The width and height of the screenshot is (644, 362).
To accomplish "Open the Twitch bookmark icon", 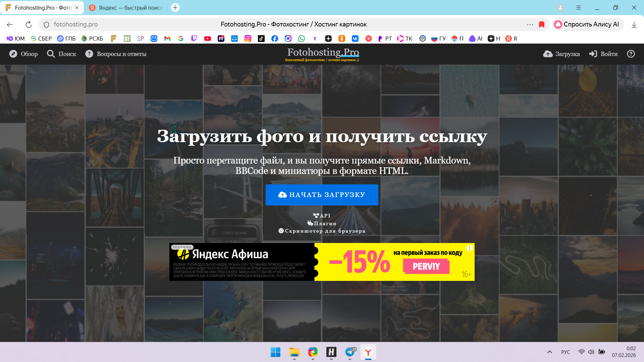I will pos(194,39).
